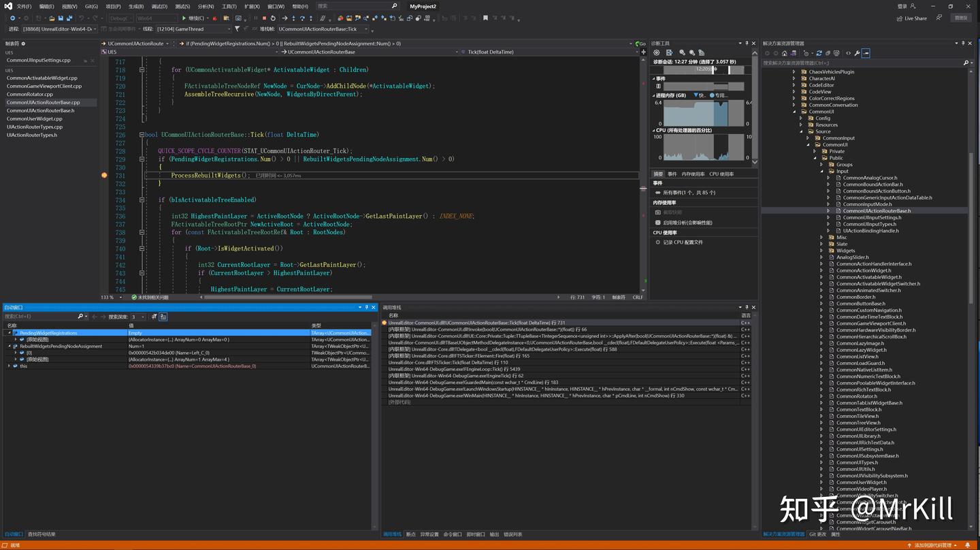Click the Live Share button
Viewport: 980px width, 550px height.
pyautogui.click(x=912, y=18)
